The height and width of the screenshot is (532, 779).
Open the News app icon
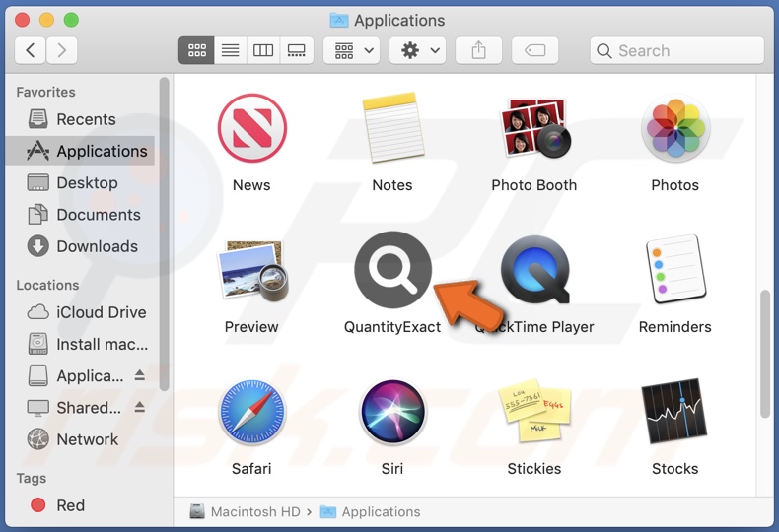coord(251,128)
